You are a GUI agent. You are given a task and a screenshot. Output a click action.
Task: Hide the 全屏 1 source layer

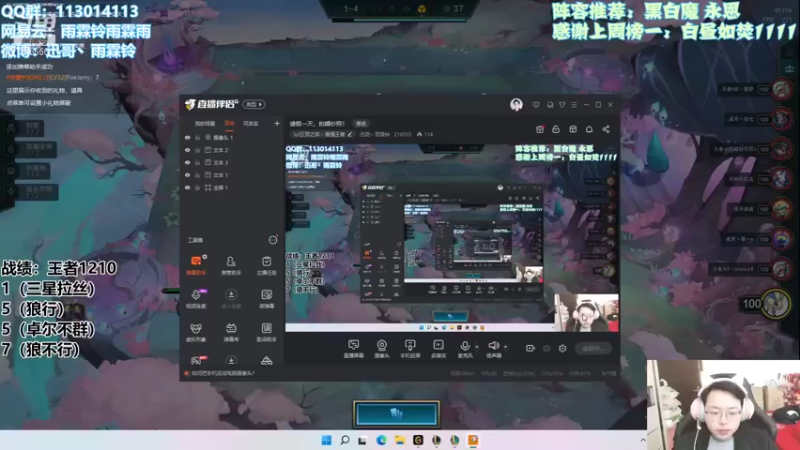point(187,188)
